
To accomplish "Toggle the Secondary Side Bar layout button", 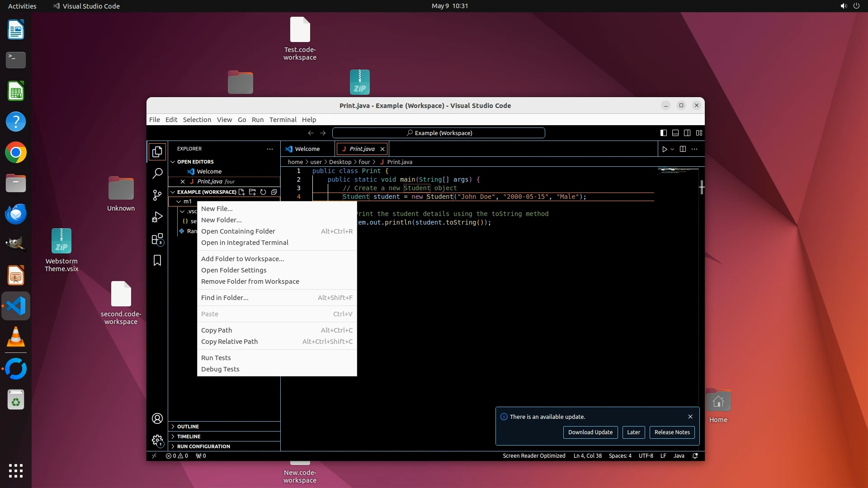I will [687, 133].
